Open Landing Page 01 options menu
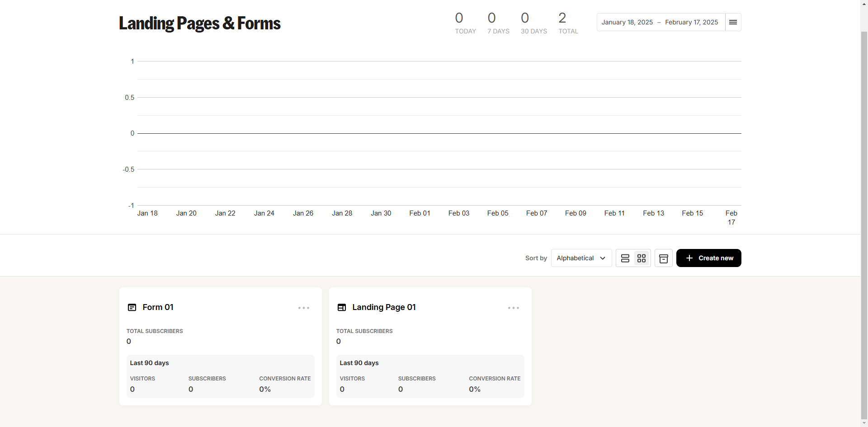Screen dimensions: 868x427 (514, 308)
